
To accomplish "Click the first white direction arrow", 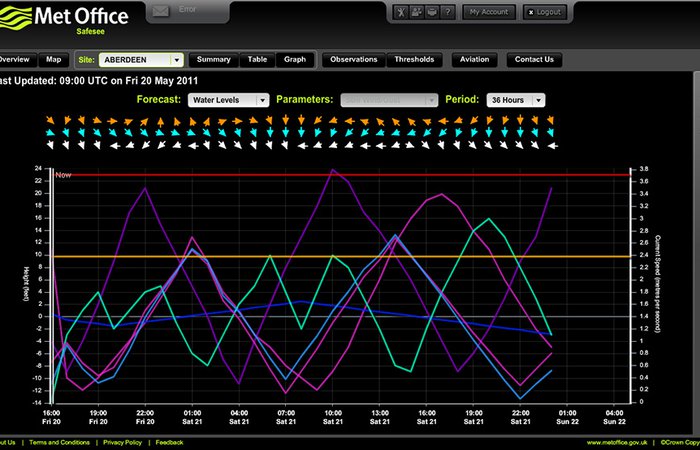I will click(50, 145).
